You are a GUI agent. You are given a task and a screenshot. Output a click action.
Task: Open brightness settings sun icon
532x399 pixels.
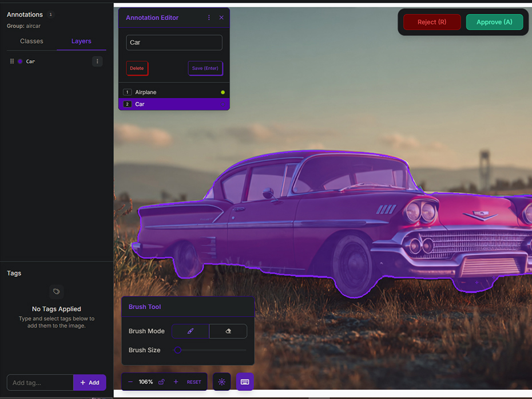pyautogui.click(x=222, y=382)
